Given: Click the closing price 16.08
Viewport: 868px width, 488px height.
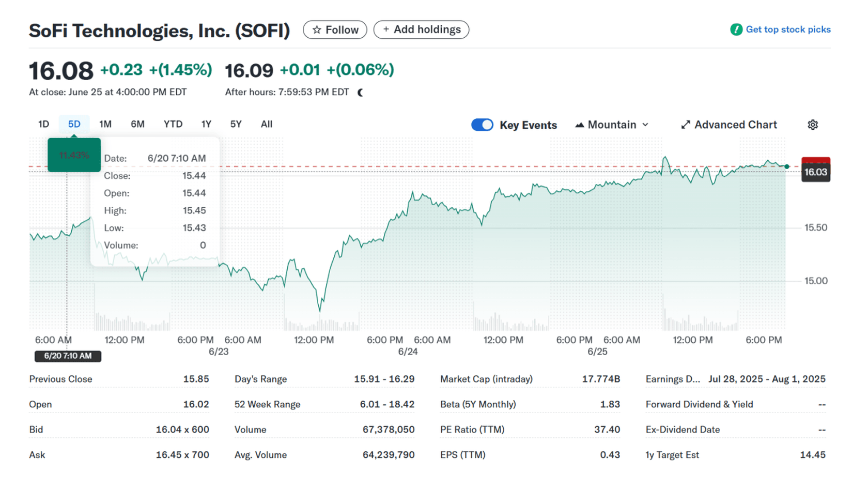Looking at the screenshot, I should pos(61,71).
